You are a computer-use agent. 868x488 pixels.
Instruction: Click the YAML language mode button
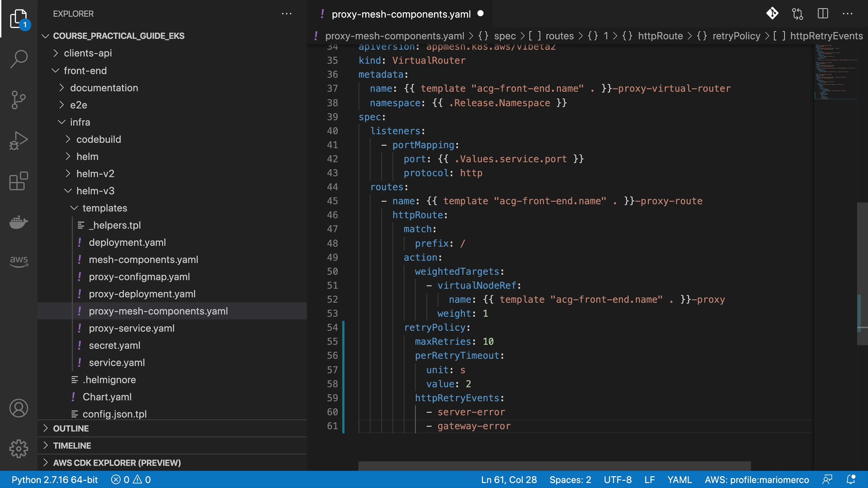click(679, 479)
